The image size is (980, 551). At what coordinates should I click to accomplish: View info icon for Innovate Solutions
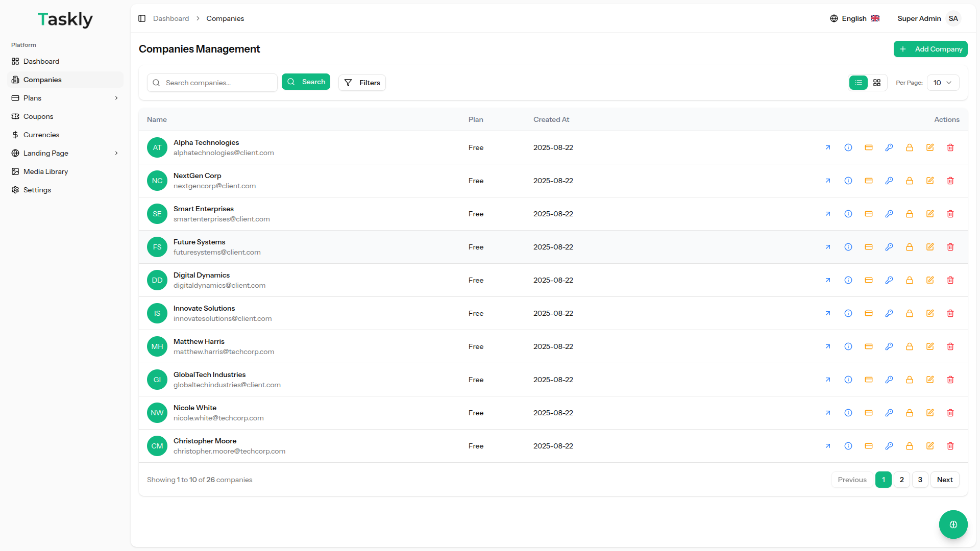point(848,313)
